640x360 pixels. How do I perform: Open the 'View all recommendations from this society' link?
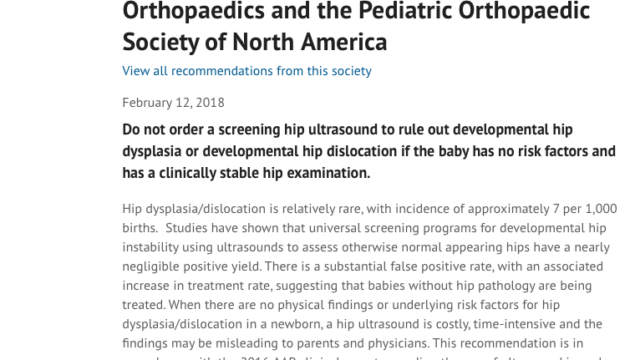pos(247,71)
